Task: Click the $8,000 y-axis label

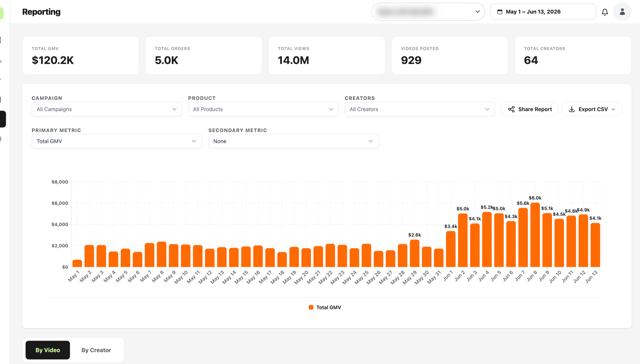Action: pos(60,182)
